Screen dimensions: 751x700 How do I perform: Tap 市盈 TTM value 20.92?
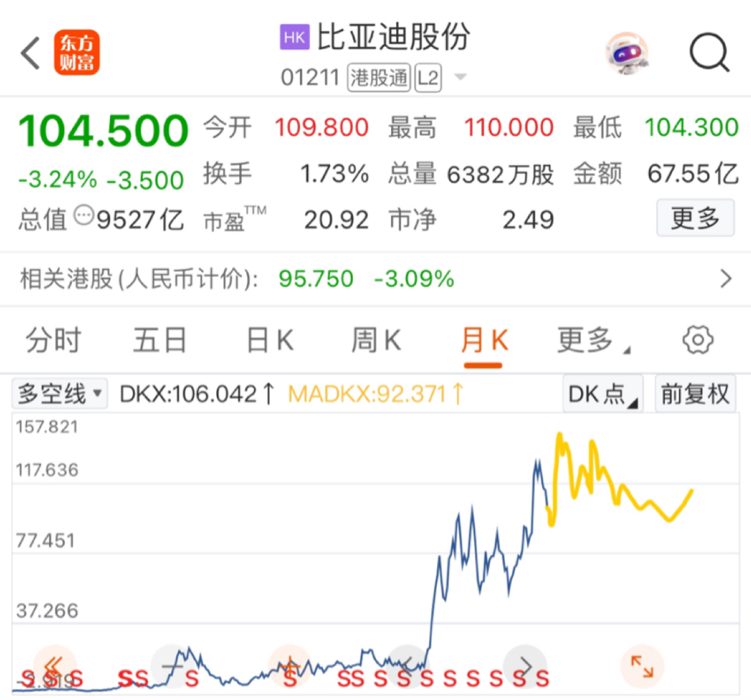336,220
